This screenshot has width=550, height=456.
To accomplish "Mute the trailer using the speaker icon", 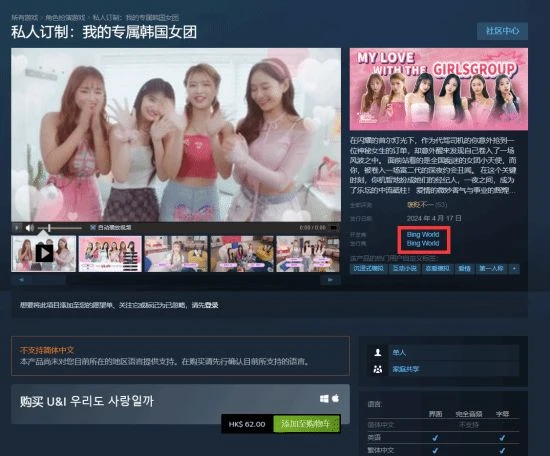I will (29, 228).
